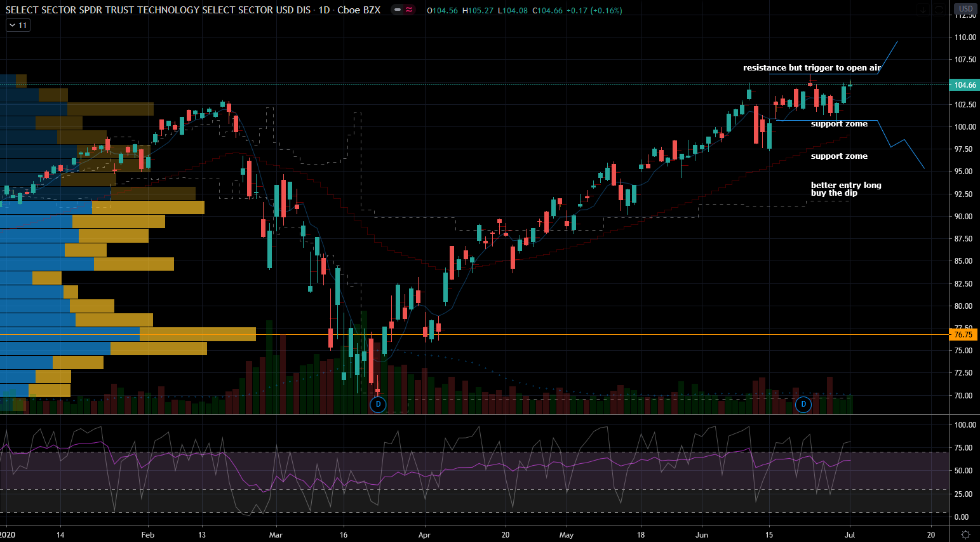Select the lower 'support zome' annotation
The width and height of the screenshot is (980, 542).
(x=839, y=156)
